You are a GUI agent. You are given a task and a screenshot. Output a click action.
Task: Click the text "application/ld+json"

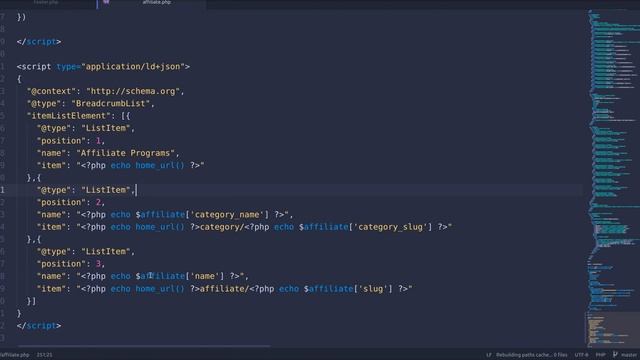point(133,67)
